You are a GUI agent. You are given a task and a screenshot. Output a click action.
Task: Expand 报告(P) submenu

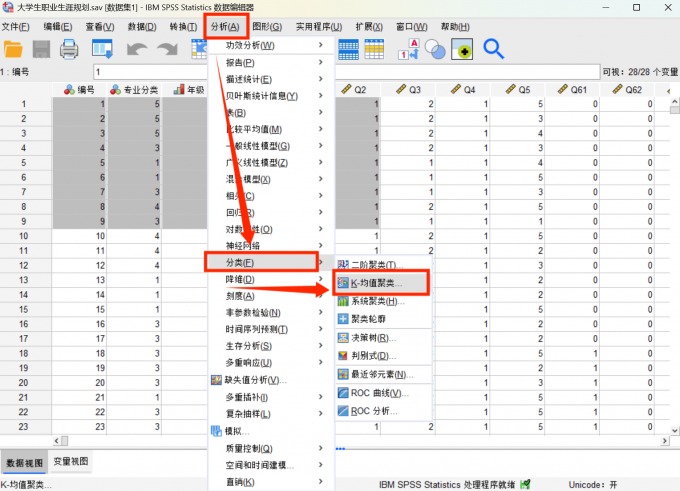(271, 63)
